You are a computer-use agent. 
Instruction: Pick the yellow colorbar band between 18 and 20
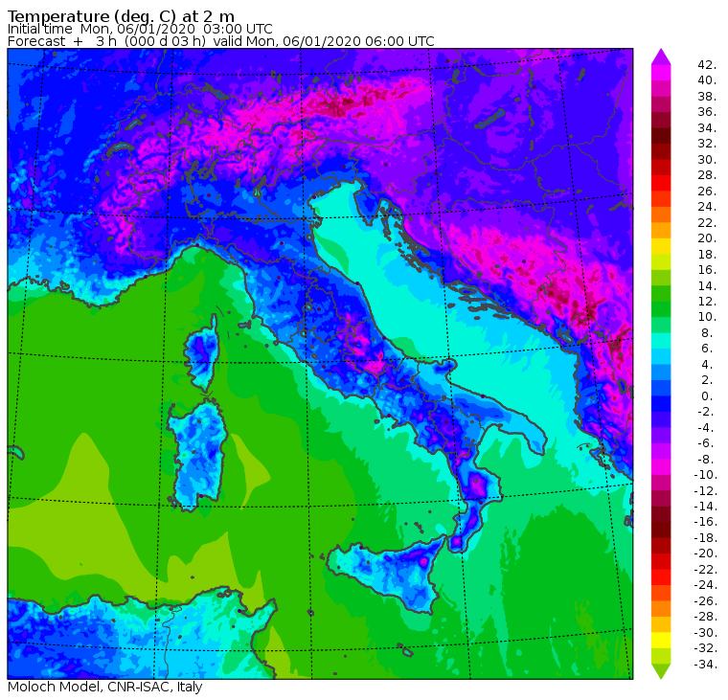click(x=661, y=246)
